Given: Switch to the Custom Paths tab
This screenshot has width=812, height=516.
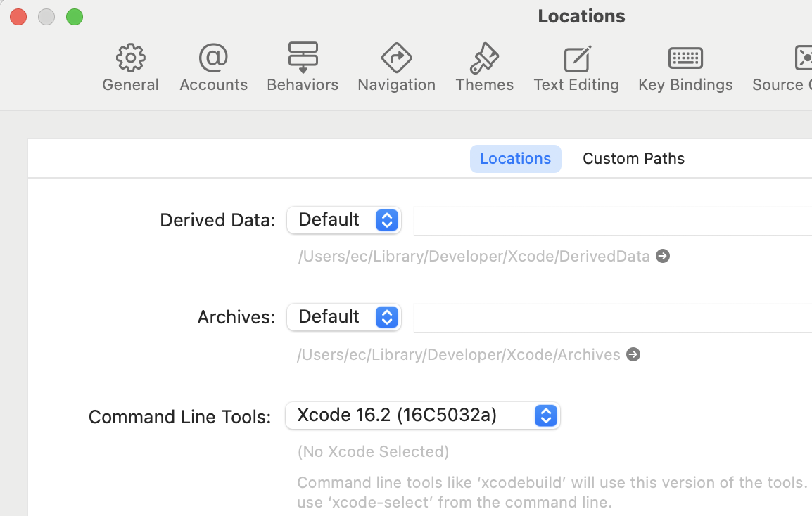Looking at the screenshot, I should 633,158.
